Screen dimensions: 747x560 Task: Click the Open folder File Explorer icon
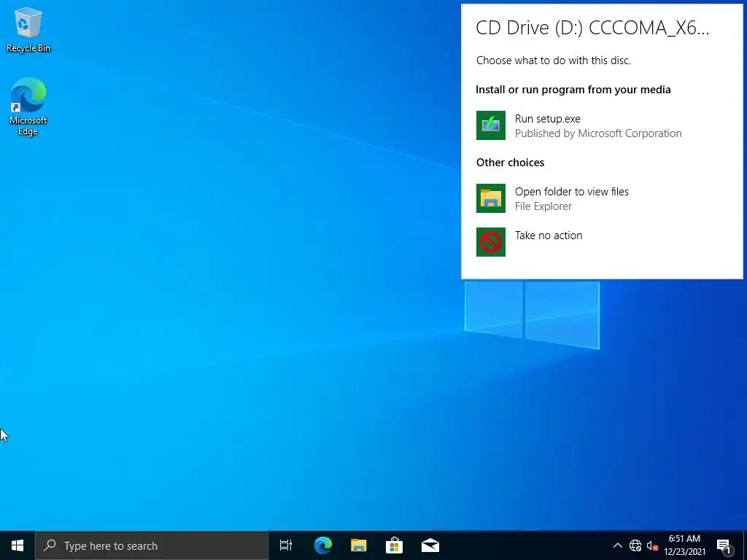click(491, 198)
